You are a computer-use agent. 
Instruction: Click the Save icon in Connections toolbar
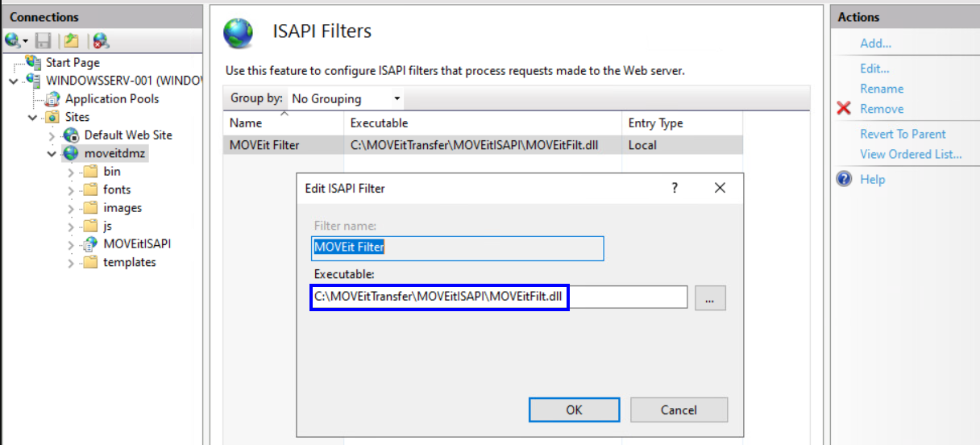(x=44, y=40)
